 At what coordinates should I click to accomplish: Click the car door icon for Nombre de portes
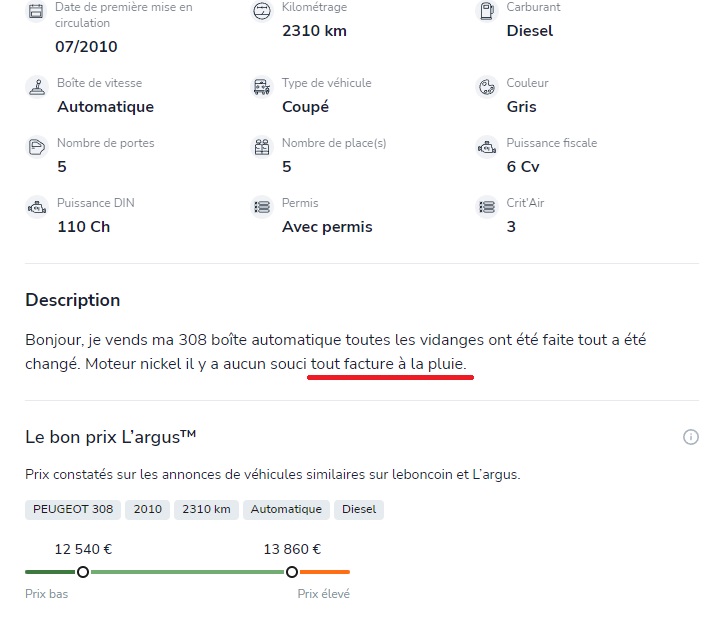(x=36, y=147)
